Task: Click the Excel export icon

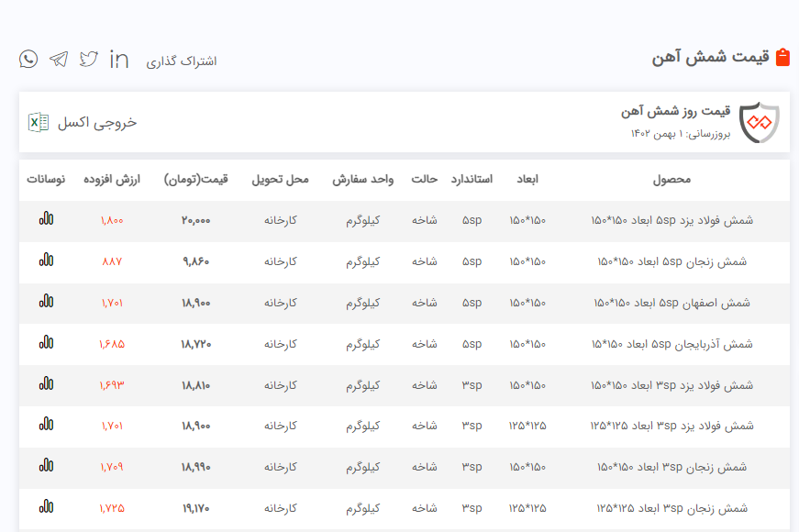Action: point(39,122)
